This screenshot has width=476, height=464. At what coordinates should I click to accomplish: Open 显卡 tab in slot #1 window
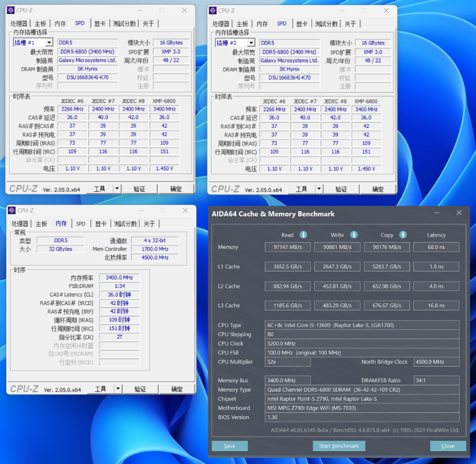coord(100,24)
